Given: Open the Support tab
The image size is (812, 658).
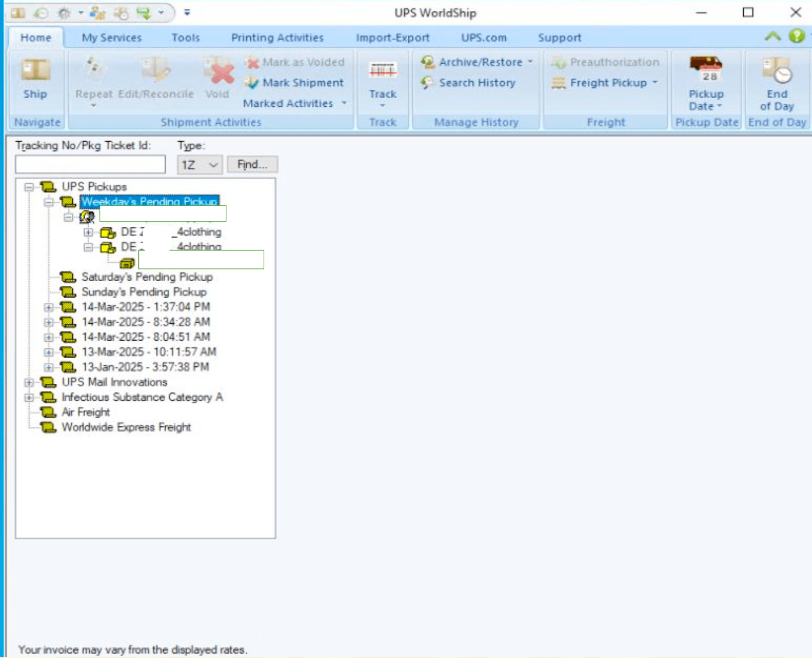Looking at the screenshot, I should pos(559,37).
